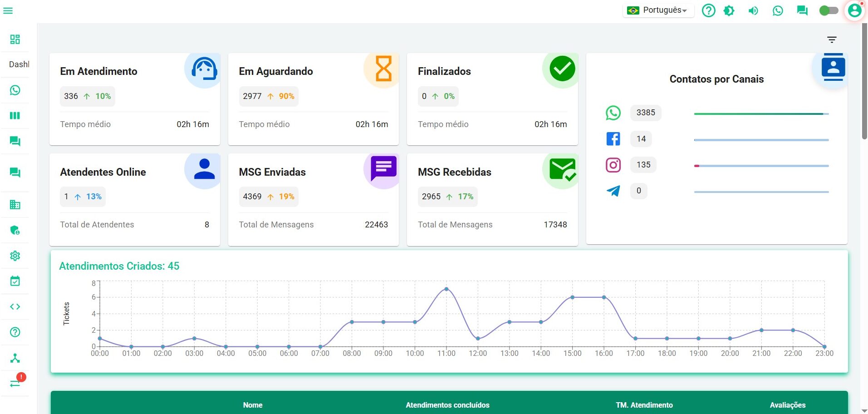Click the 11:00 peak point on chart

(446, 289)
